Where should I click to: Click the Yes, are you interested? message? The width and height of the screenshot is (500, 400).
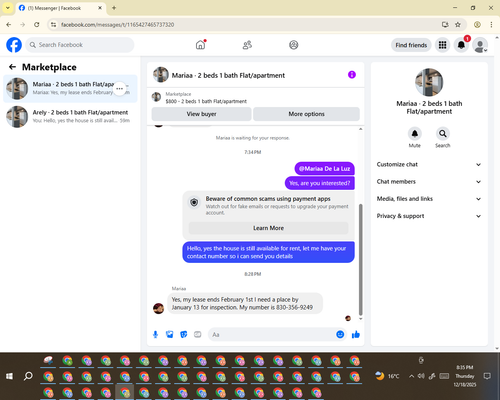coord(320,183)
